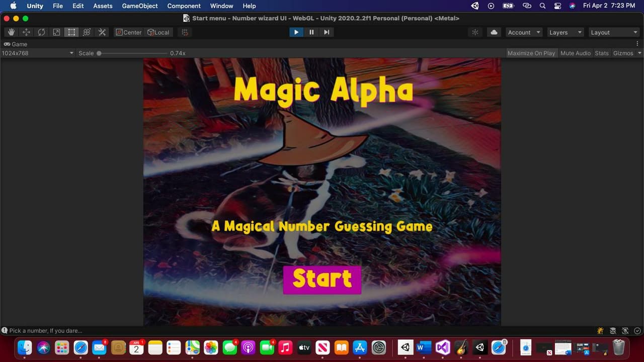Screen dimensions: 644x362
Task: Open Siri in the menu bar
Action: click(573, 6)
